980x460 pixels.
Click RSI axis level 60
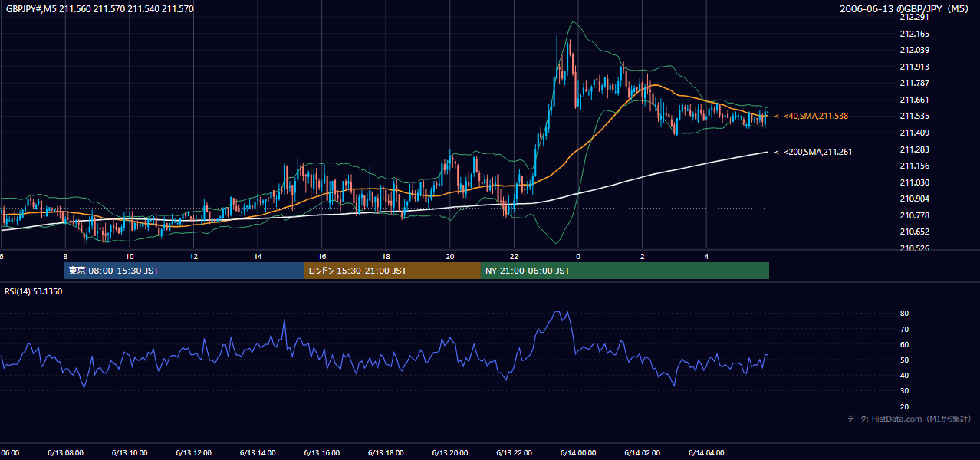(x=905, y=344)
